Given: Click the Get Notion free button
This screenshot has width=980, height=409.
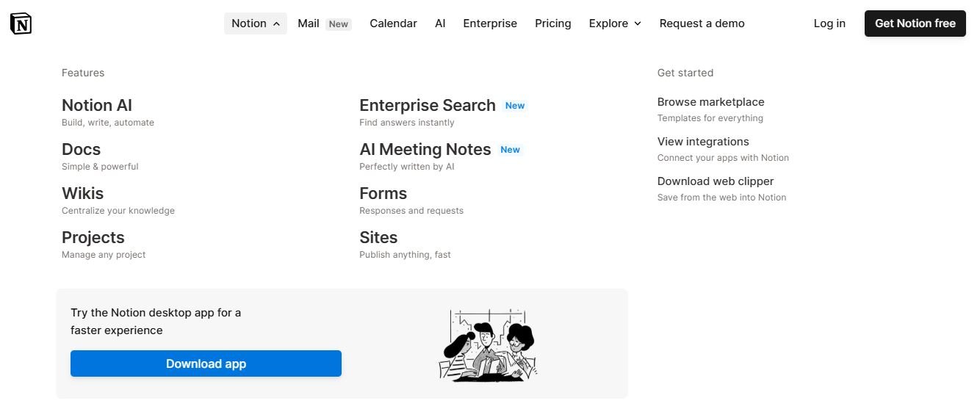Looking at the screenshot, I should point(915,23).
